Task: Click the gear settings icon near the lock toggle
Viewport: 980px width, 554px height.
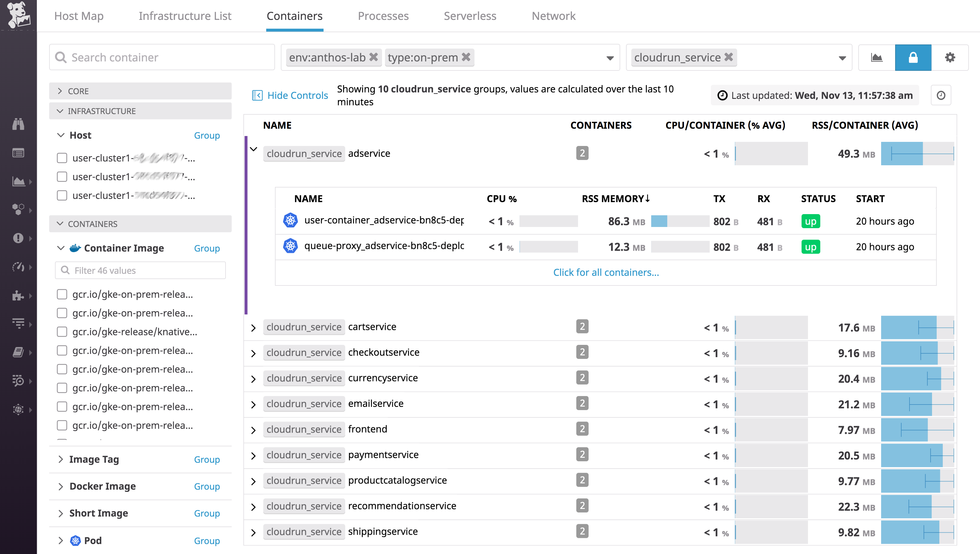Action: [950, 57]
